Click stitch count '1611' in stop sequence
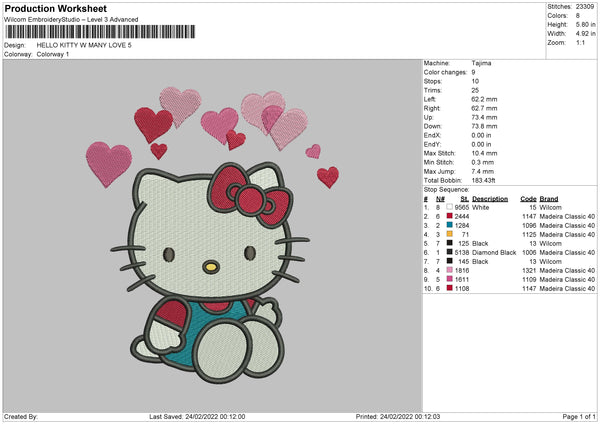 tap(461, 279)
